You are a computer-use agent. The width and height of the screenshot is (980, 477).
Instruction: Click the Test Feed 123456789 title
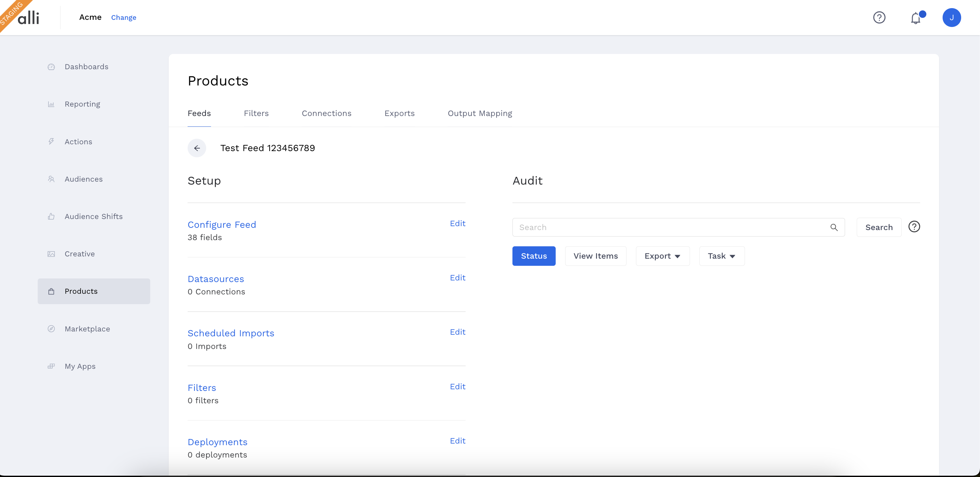pyautogui.click(x=268, y=148)
